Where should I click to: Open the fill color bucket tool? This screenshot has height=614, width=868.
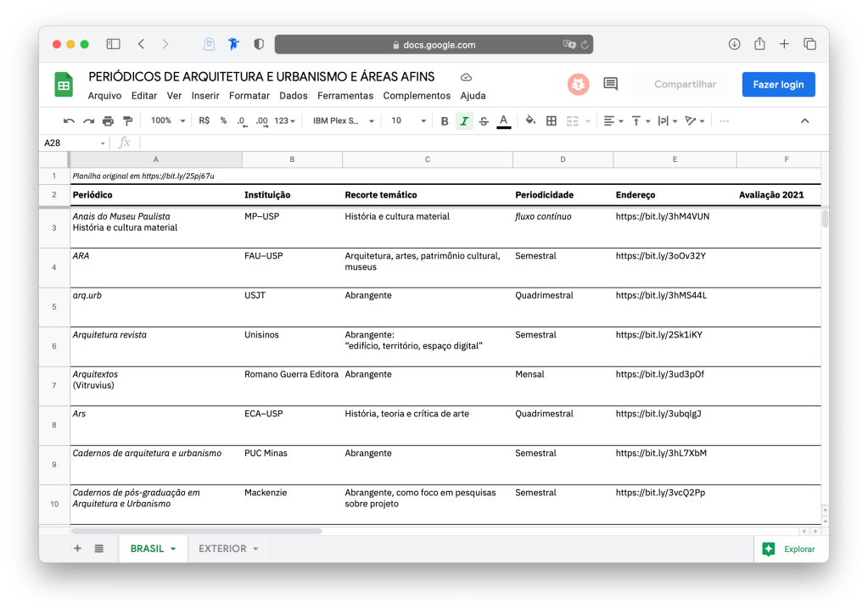click(x=530, y=121)
